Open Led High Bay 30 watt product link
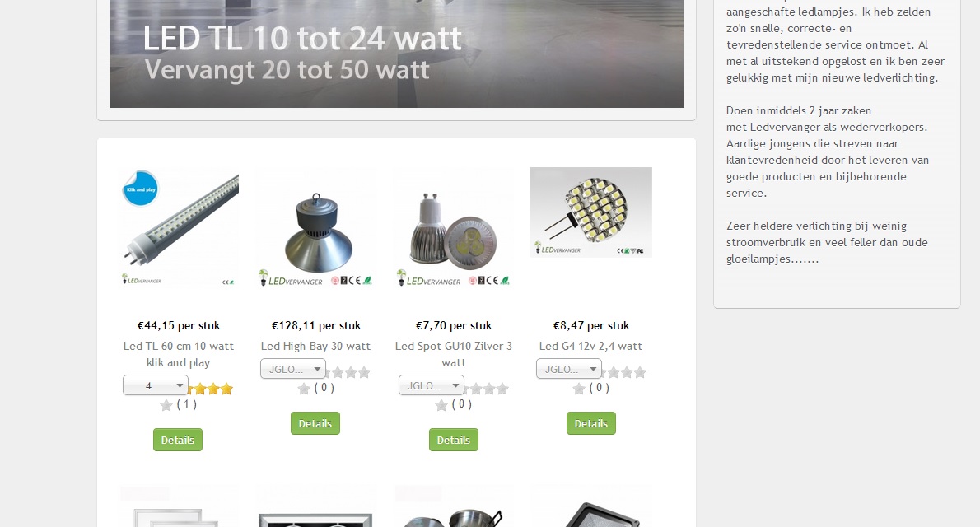980x527 pixels. point(315,346)
